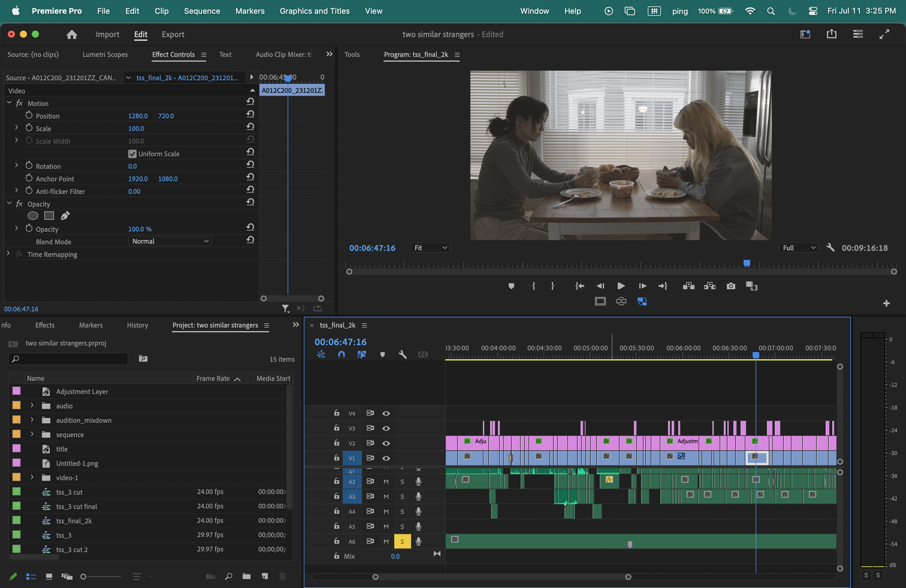Click the timeline Add Marker icon
Screen dimensions: 906x588
tap(383, 354)
